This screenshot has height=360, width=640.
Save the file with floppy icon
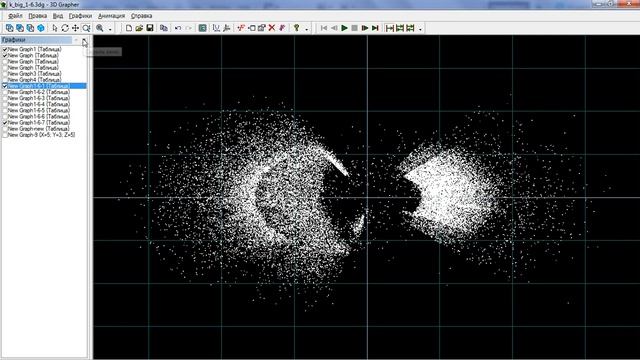pos(150,28)
